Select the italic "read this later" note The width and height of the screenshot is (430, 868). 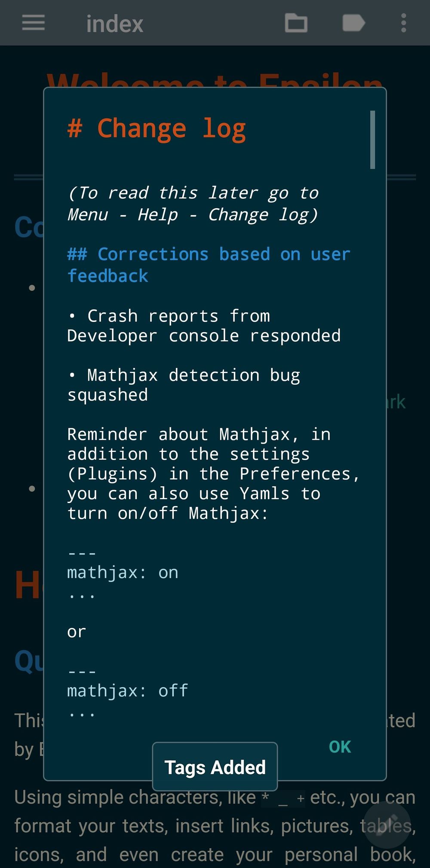(x=193, y=203)
